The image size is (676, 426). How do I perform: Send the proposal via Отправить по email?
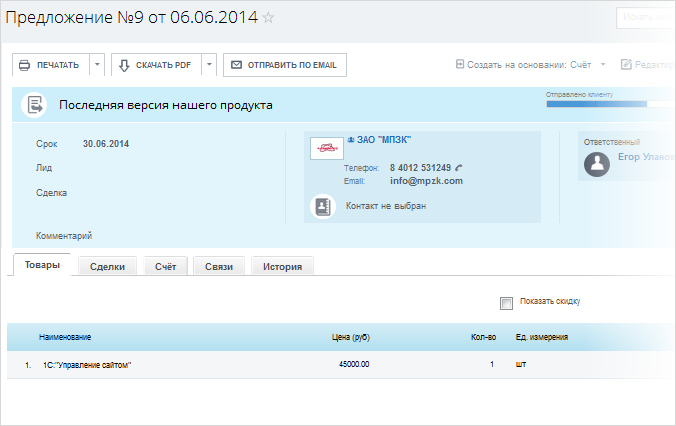(284, 65)
